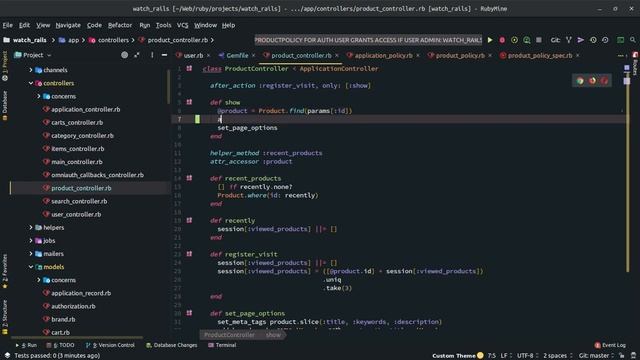Toggle the Database Changes tool window
This screenshot has width=640, height=360.
pyautogui.click(x=171, y=345)
